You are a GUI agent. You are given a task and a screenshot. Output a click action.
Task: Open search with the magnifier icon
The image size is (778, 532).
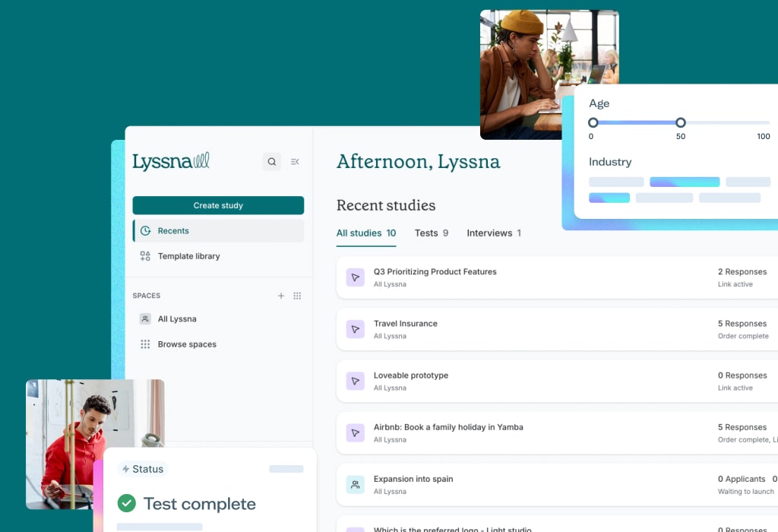tap(271, 162)
